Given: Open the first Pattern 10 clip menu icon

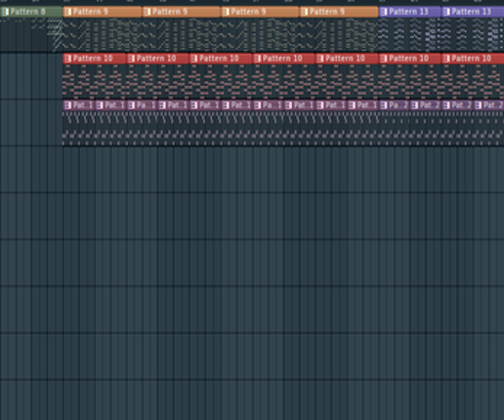Looking at the screenshot, I should point(68,59).
